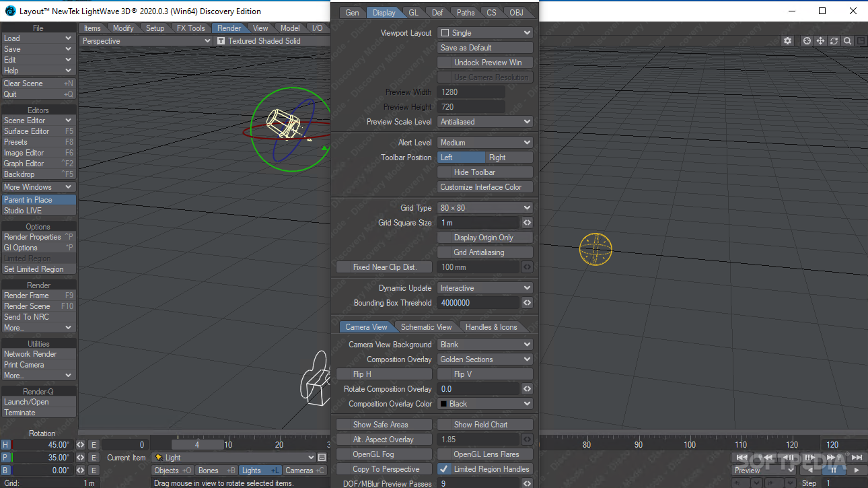This screenshot has width=868, height=488.
Task: Set Toolbar Position to Right
Action: (509, 158)
